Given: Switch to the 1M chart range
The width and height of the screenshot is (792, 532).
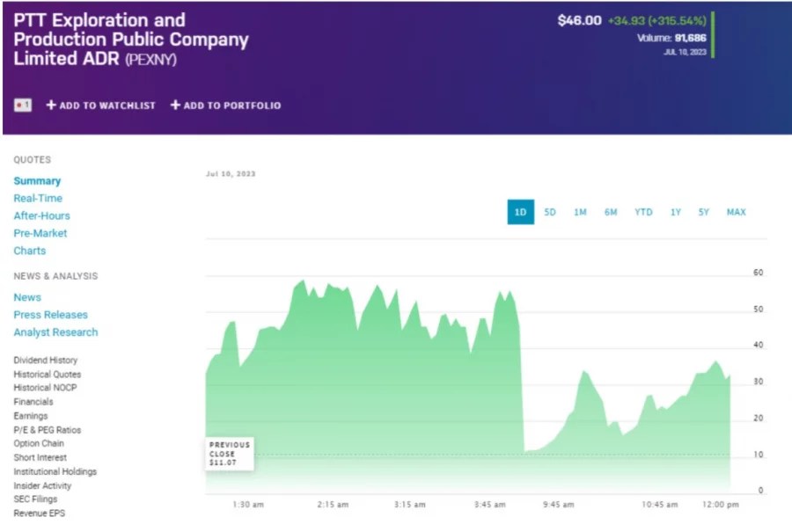Looking at the screenshot, I should point(580,212).
